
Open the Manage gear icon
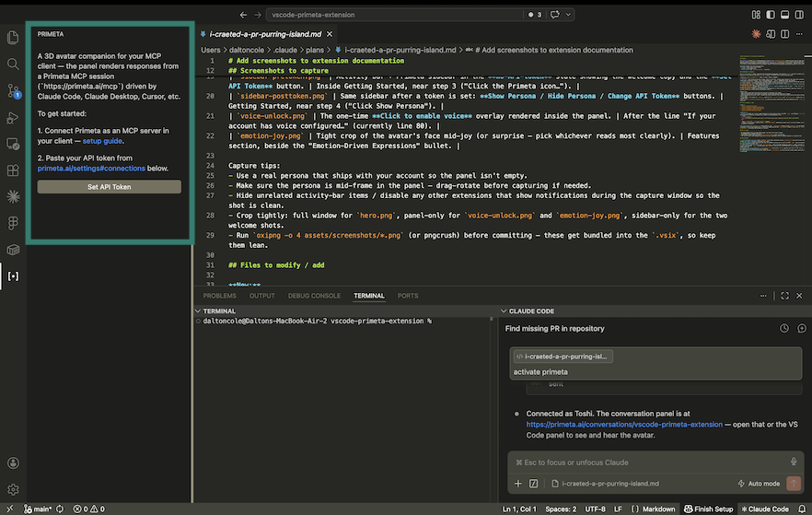click(x=13, y=489)
